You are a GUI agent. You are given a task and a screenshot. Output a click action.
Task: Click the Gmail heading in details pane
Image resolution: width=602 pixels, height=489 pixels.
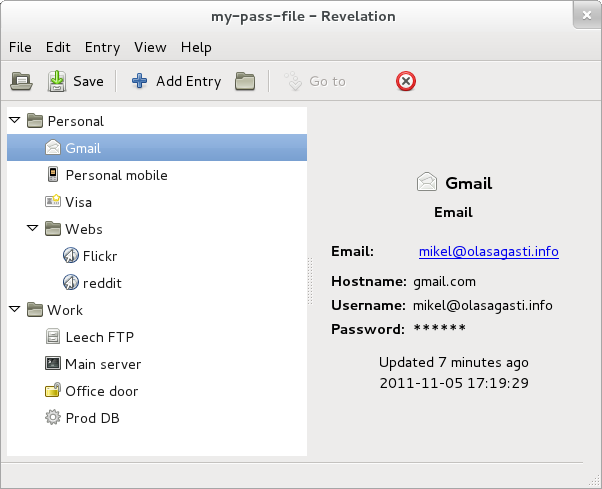(x=469, y=183)
